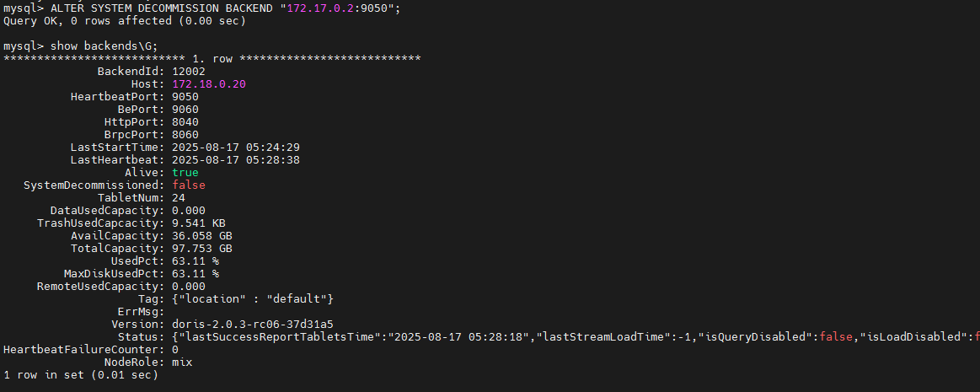Click the TotalCapacity value 97.753 GB
The width and height of the screenshot is (980, 392).
click(201, 249)
